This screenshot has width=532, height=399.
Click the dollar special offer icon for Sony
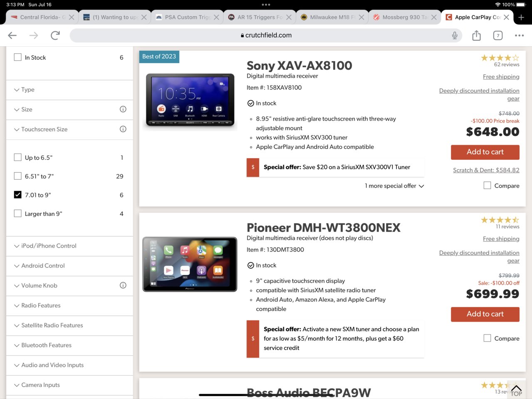253,167
